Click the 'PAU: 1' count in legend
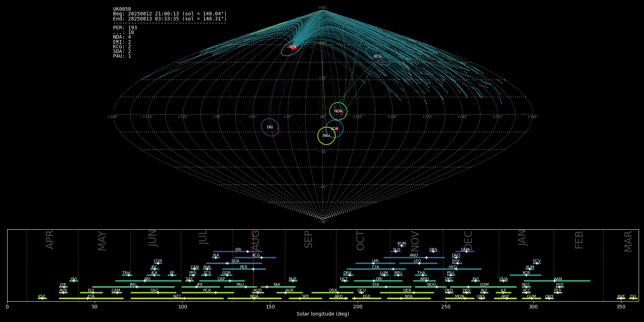 coord(122,56)
